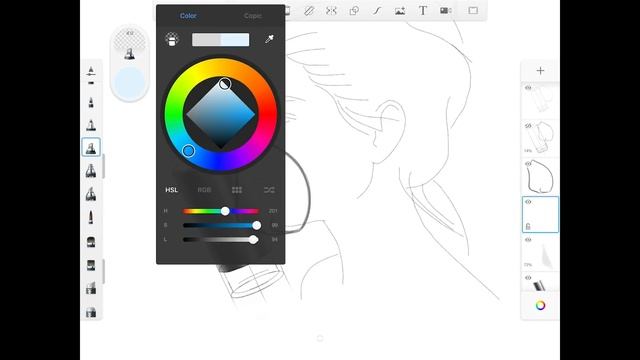This screenshot has width=640, height=360.
Task: Select the 14% opacity layer thumbnail
Action: click(x=540, y=138)
